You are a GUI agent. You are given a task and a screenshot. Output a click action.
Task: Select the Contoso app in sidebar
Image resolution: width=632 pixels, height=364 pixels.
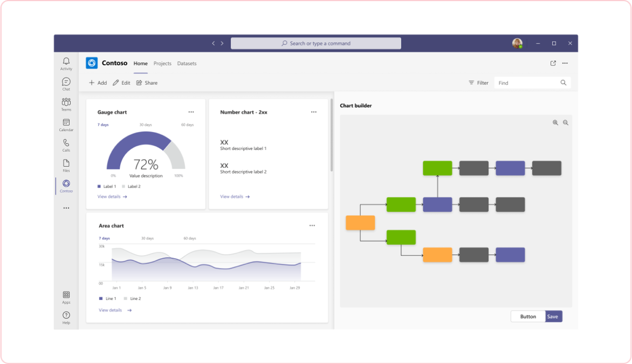click(x=66, y=186)
